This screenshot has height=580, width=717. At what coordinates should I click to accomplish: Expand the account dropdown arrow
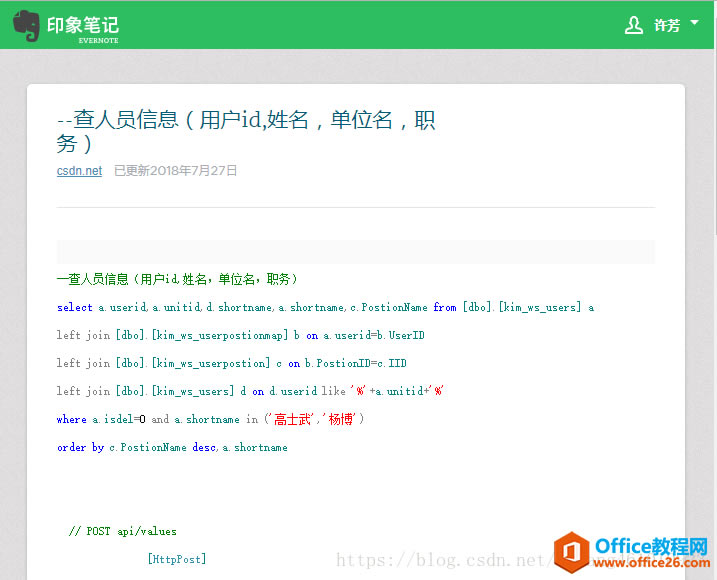click(695, 22)
